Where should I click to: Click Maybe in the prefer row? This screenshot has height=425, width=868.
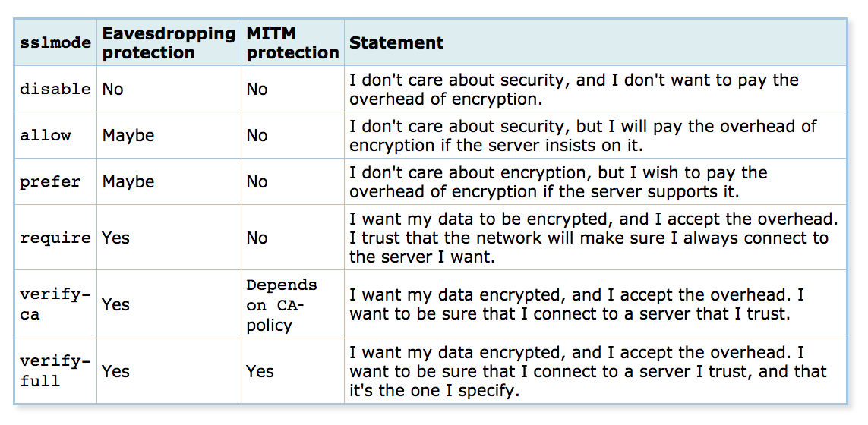[128, 182]
